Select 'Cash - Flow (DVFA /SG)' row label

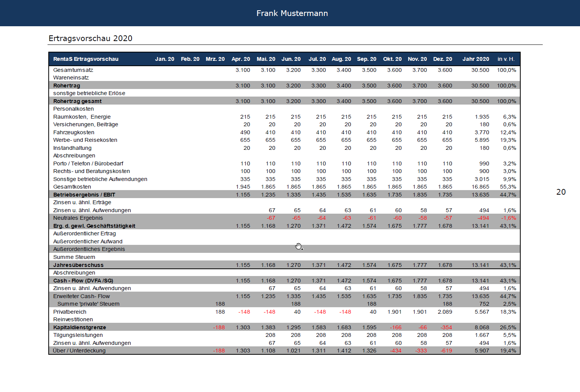83,281
